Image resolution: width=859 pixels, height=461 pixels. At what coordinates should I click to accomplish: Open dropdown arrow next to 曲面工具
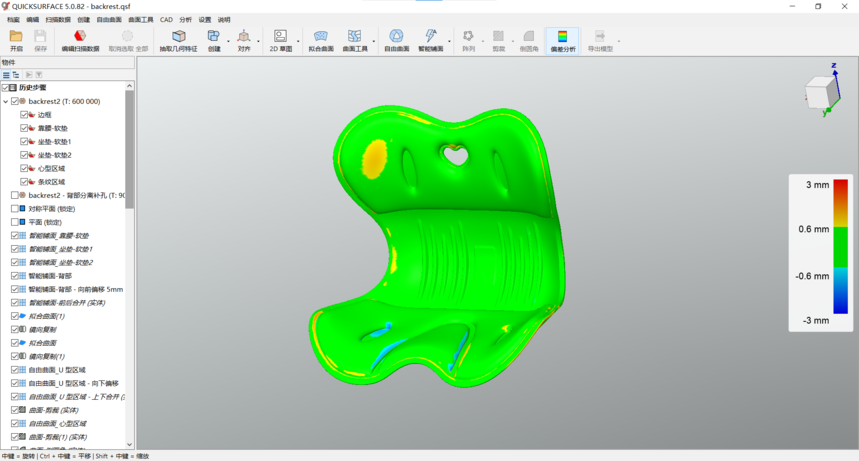click(374, 41)
